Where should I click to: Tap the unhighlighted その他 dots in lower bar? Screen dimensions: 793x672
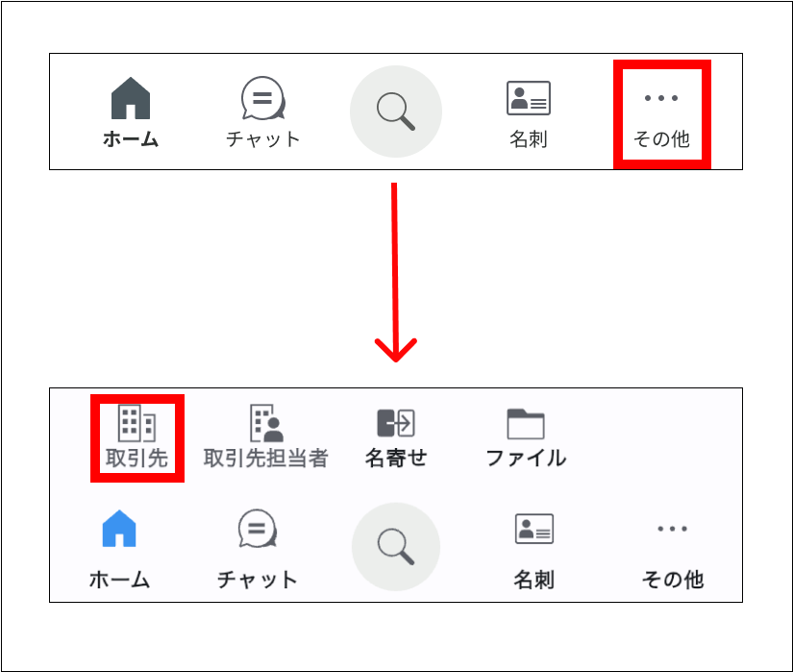672,529
